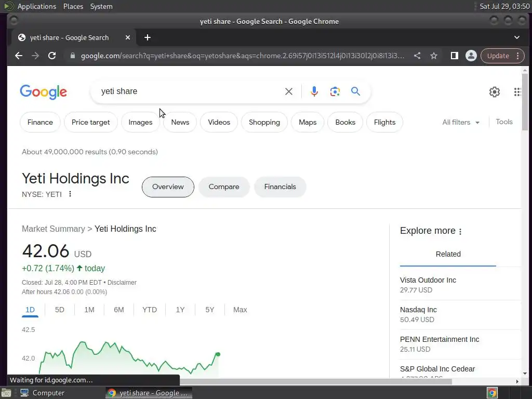Show 6M chart range
This screenshot has width=532, height=399.
(119, 310)
